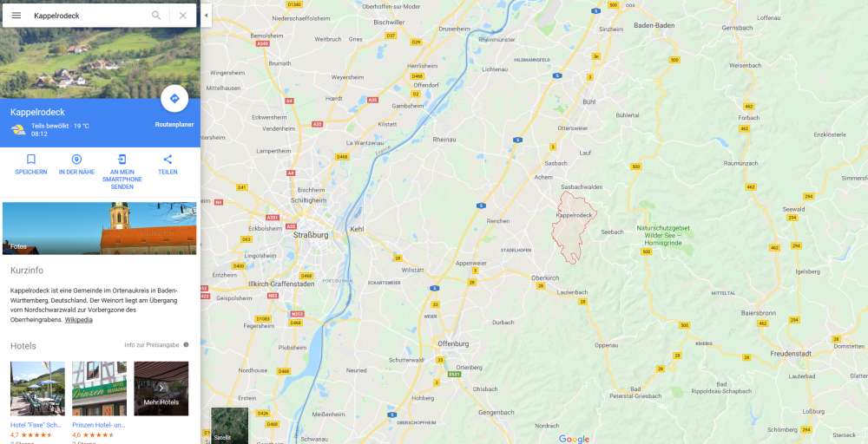This screenshot has width=868, height=444.
Task: Toggle the Satellit map view
Action: pos(230,426)
